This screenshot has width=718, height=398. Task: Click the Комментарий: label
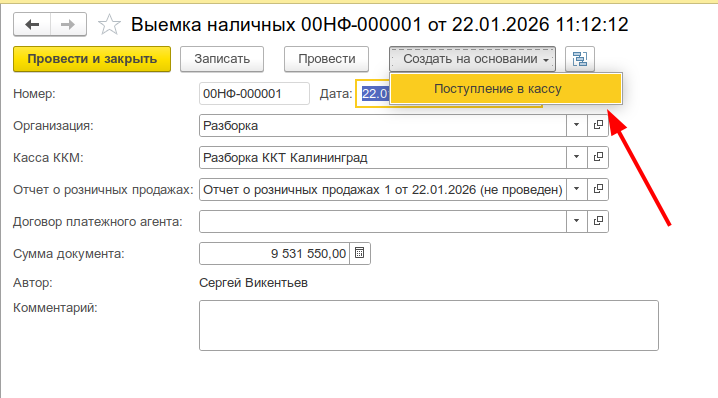pos(55,308)
